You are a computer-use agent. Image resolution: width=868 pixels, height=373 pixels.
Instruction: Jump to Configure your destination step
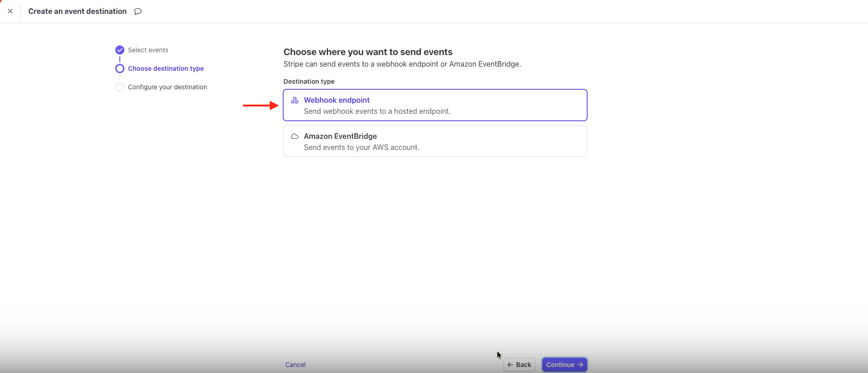click(x=167, y=87)
